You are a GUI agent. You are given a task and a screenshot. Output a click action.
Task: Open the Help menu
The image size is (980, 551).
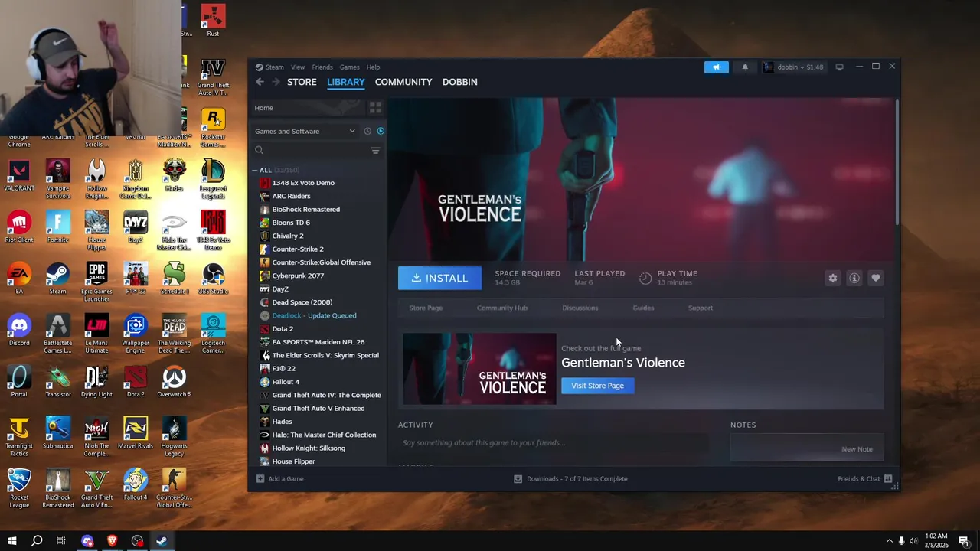coord(373,67)
